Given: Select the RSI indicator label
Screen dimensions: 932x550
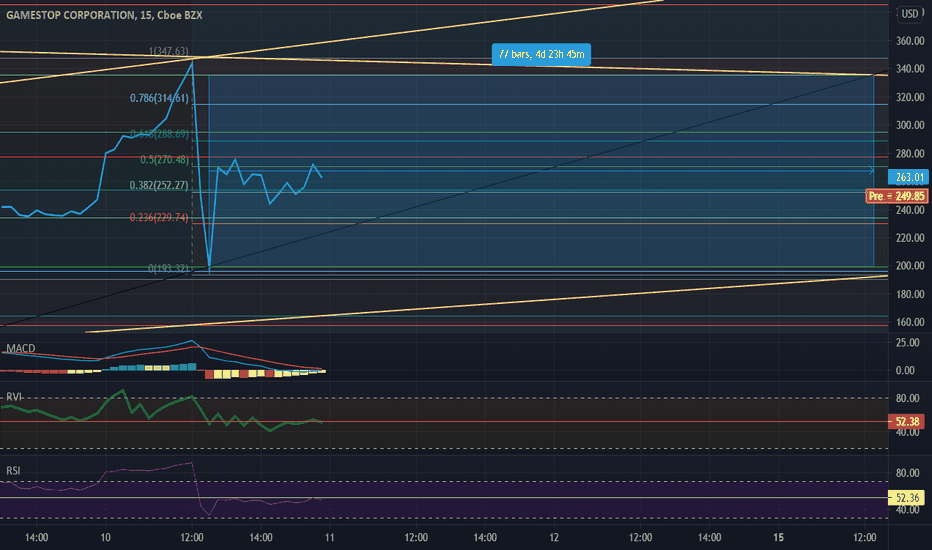Looking at the screenshot, I should [13, 470].
